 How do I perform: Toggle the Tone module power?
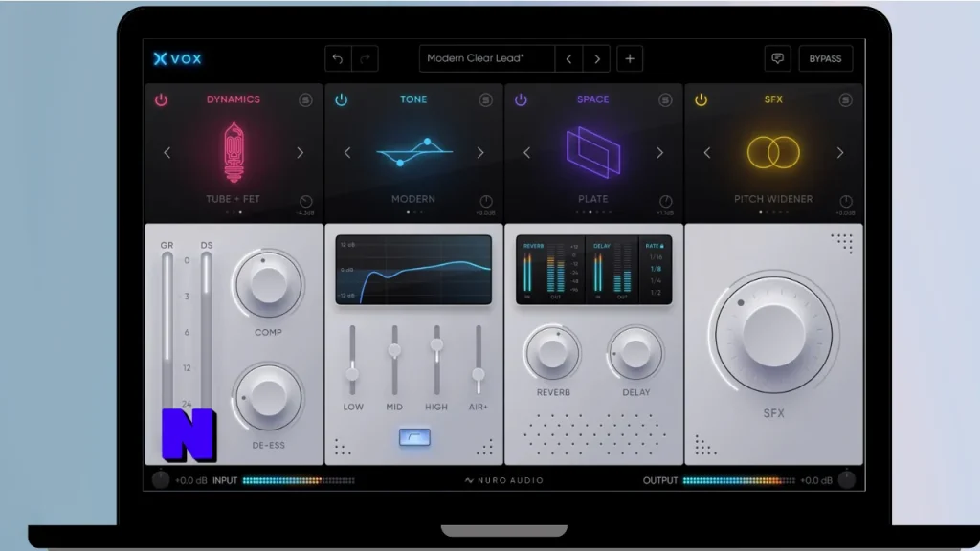342,99
